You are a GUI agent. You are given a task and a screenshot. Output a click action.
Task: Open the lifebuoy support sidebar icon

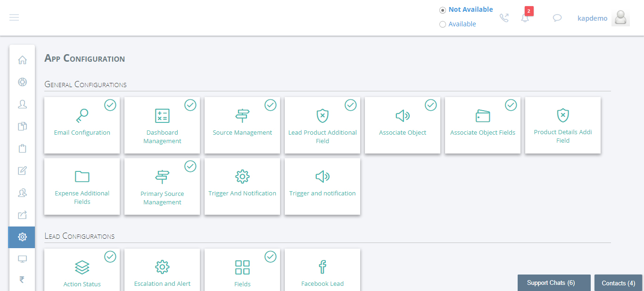(x=22, y=82)
